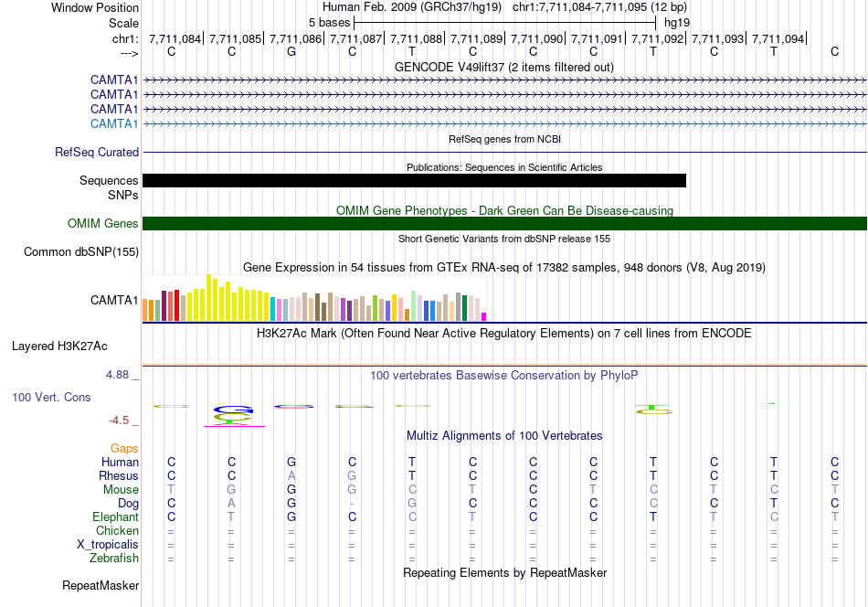
Task: Click the light blue CAMTA1 transcript label
Action: click(x=114, y=123)
